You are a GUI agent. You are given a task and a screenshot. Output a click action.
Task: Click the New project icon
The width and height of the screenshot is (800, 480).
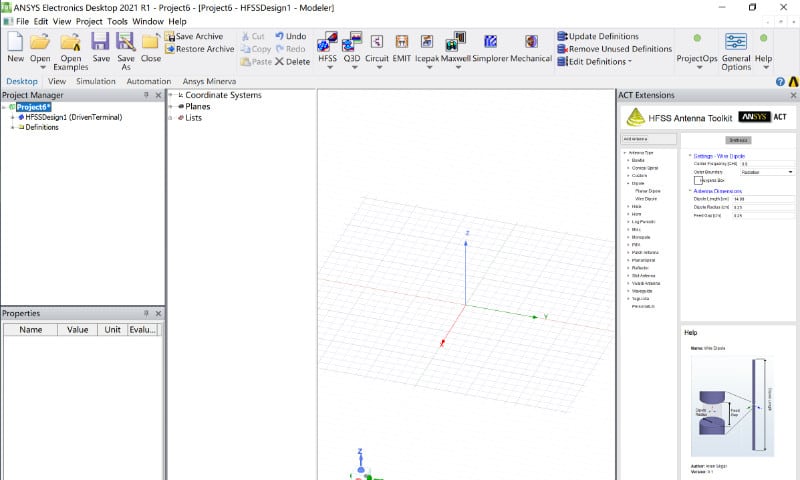coord(15,42)
